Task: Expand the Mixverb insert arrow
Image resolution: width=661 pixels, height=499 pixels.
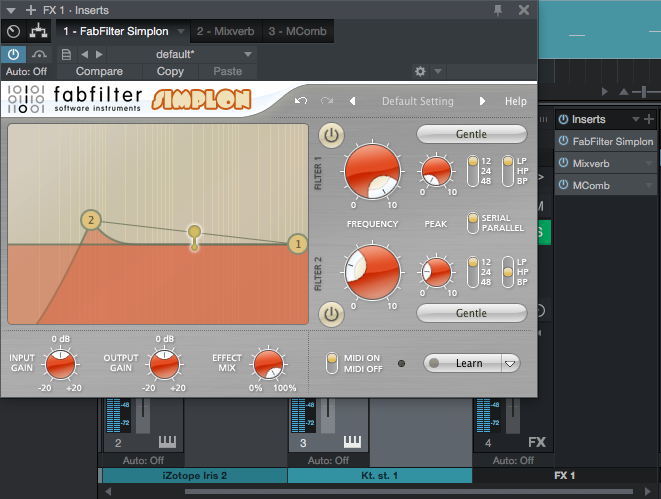Action: tap(649, 164)
